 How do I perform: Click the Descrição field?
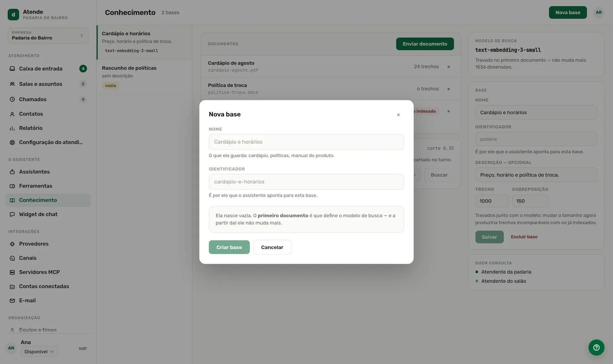click(536, 175)
